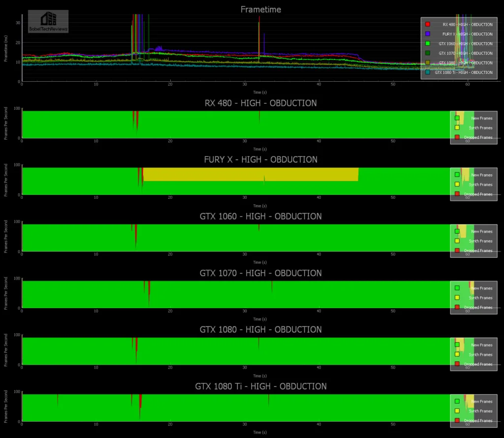Viewport: 504px width, 438px height.
Task: Select the GTX 1080 Ti - HIGH - OBDUCTION title
Action: 260,386
